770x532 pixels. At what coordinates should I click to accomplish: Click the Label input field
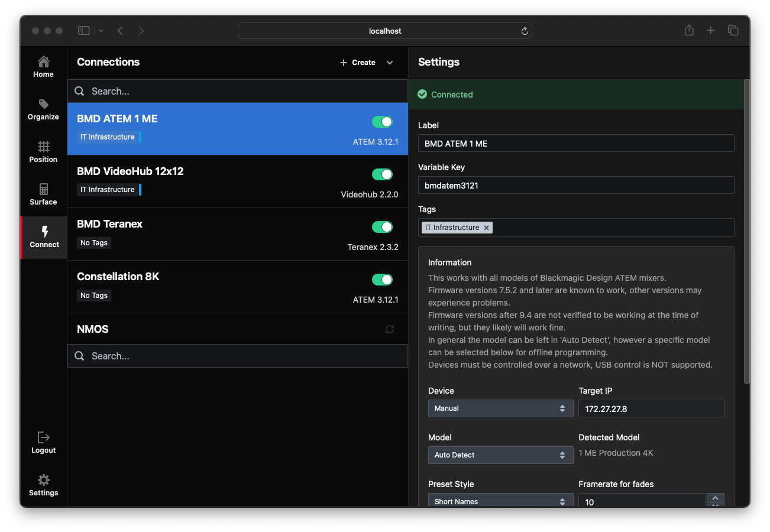(576, 143)
